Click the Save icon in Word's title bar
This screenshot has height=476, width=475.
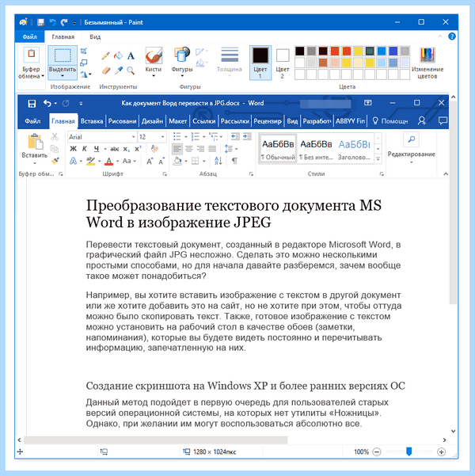point(32,104)
